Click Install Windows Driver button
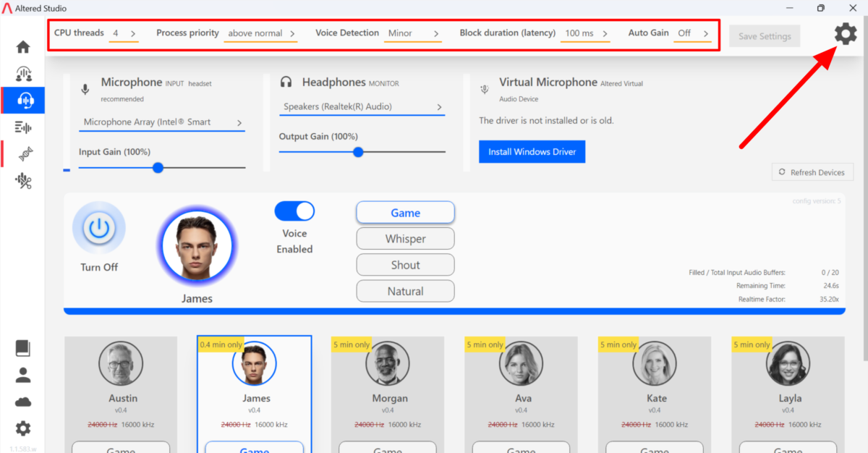This screenshot has height=453, width=868. pos(532,152)
